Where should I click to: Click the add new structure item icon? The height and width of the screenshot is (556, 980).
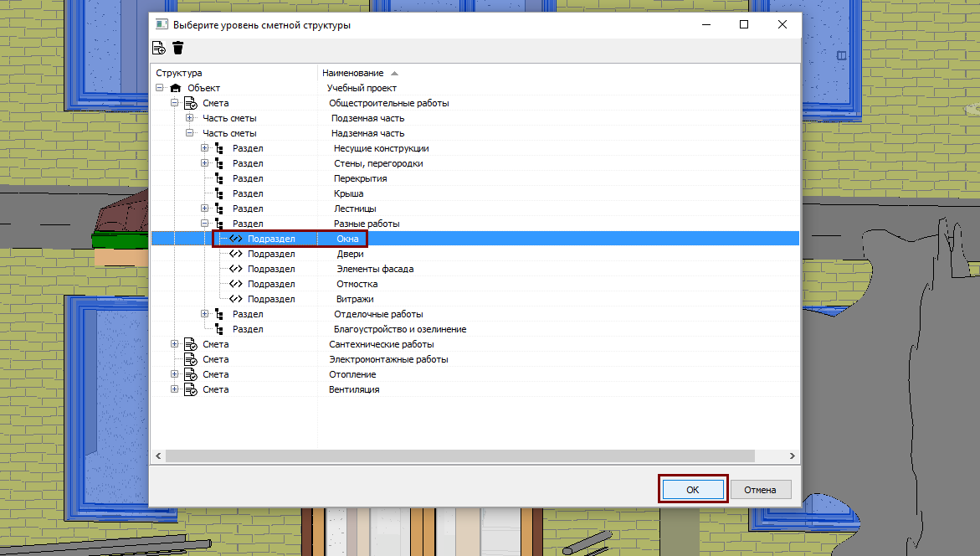click(x=159, y=49)
